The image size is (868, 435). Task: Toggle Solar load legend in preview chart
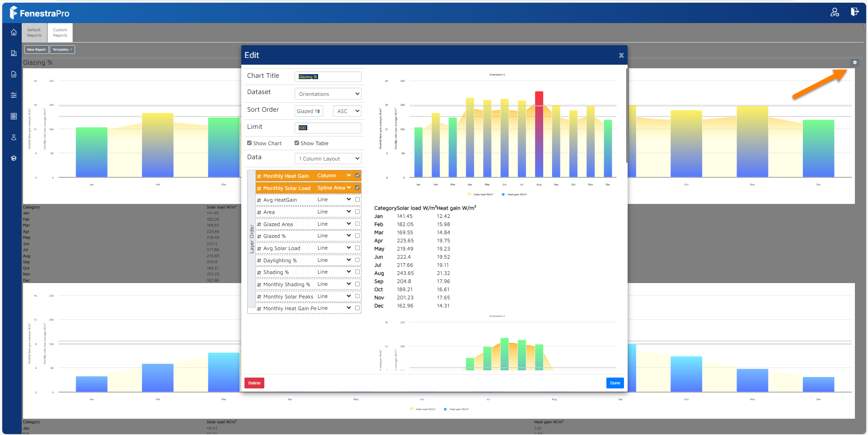click(480, 194)
